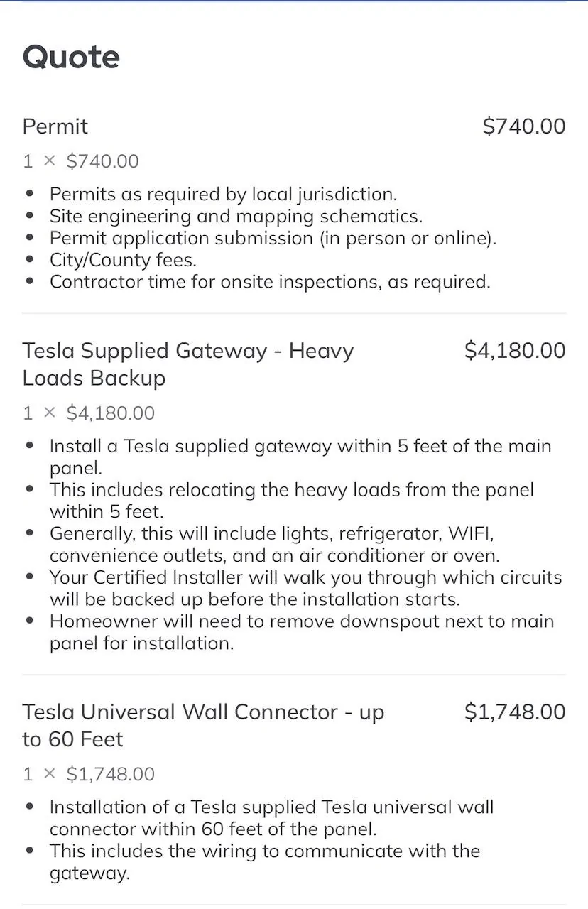588x909 pixels.
Task: Click the Quote heading
Action: pos(71,57)
